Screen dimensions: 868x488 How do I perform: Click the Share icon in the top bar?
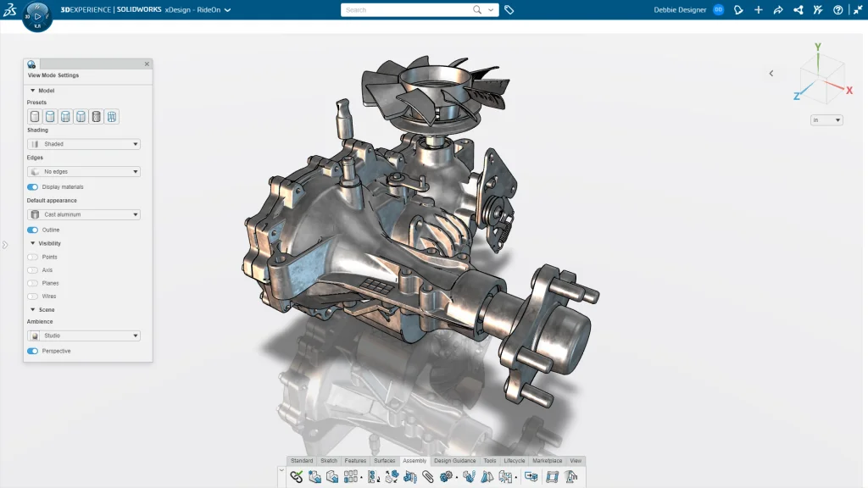click(x=798, y=9)
